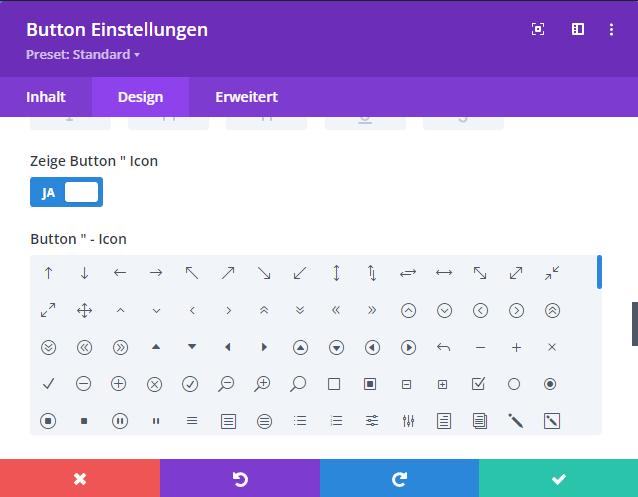Toggle the 'Zeige Button Icon' JA switch
The image size is (638, 497).
[x=66, y=192]
